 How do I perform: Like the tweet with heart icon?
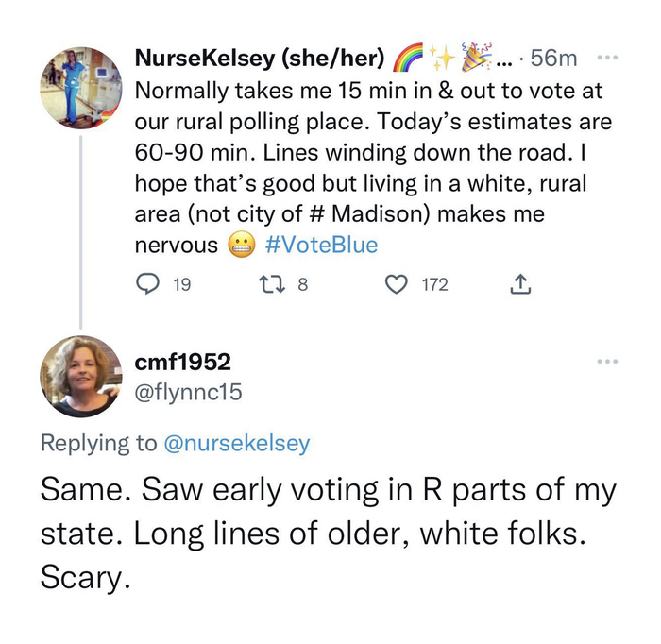[x=398, y=285]
